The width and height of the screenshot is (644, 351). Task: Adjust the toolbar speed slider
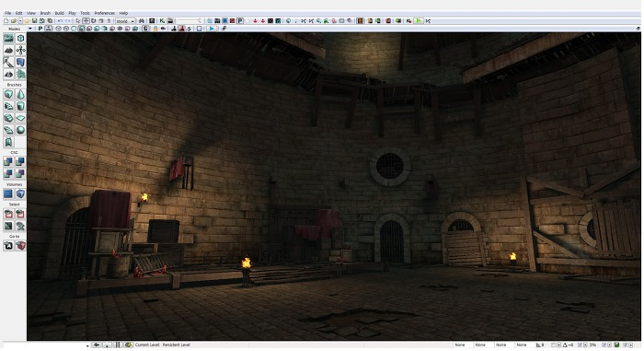tap(190, 21)
